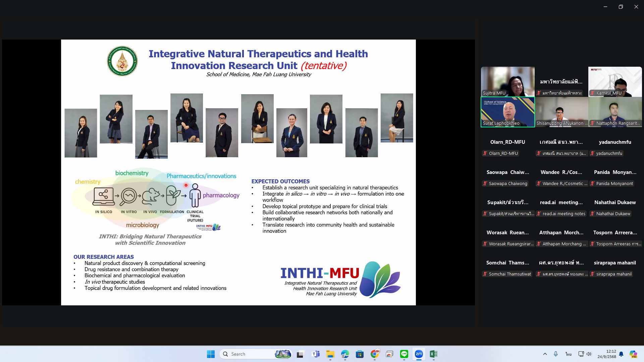
Task: Click the Olarn_RD-MFU participant tile
Action: tap(507, 147)
